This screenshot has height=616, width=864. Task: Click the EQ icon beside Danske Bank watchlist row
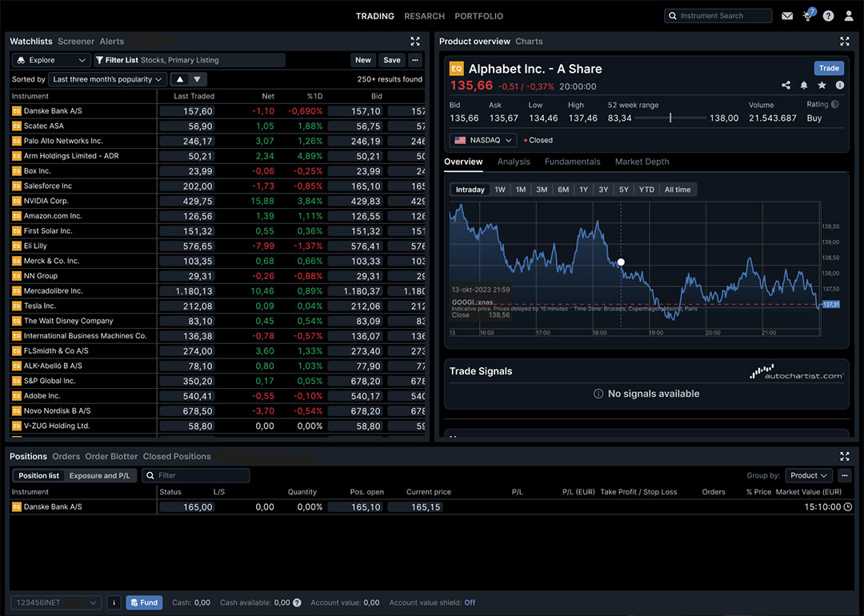point(17,110)
